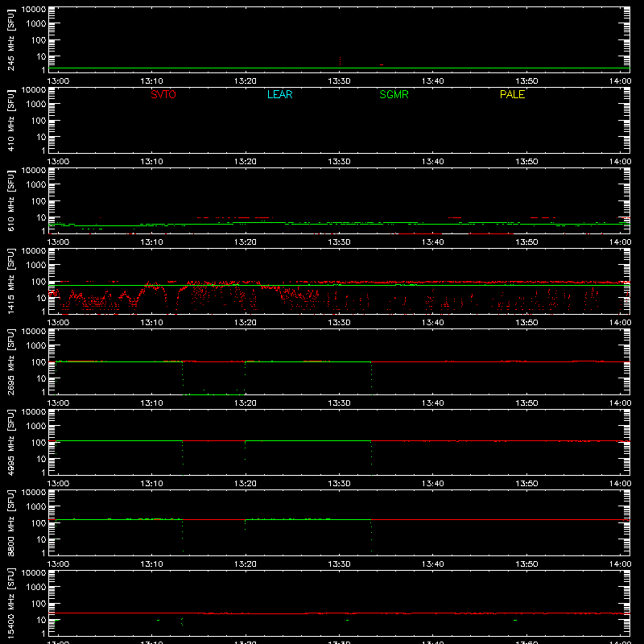Click the 13:40 tick under the 2695 MHz panel
644x644 pixels.
click(433, 403)
